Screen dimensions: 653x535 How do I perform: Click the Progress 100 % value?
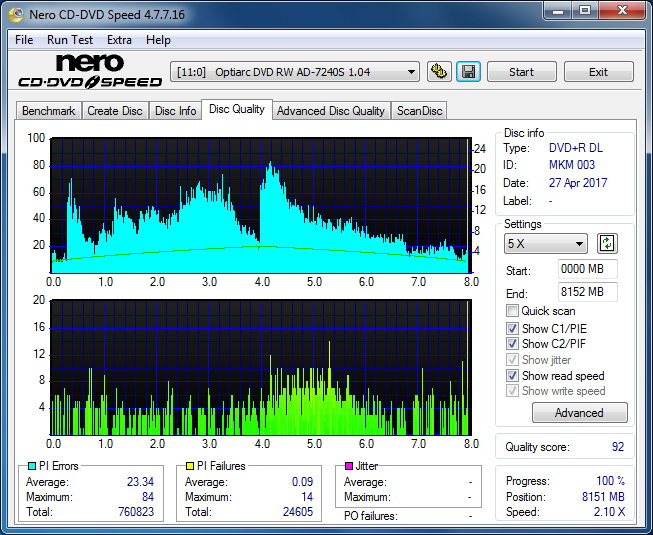tap(611, 481)
